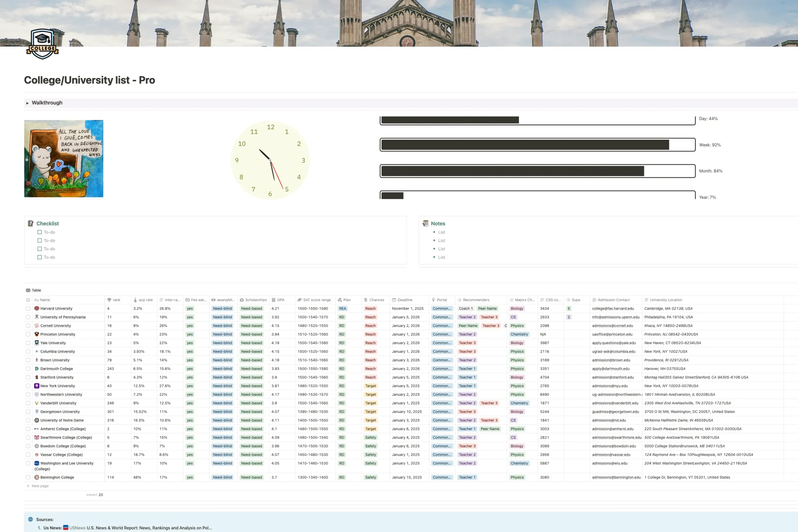This screenshot has width=798, height=532.
Task: Click the graduation cap College logo above the title
Action: [x=42, y=43]
